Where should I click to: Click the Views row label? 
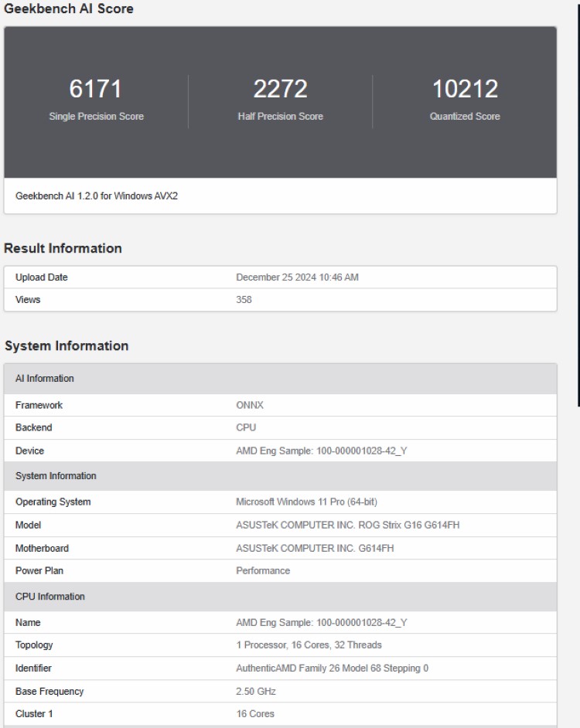coord(28,299)
